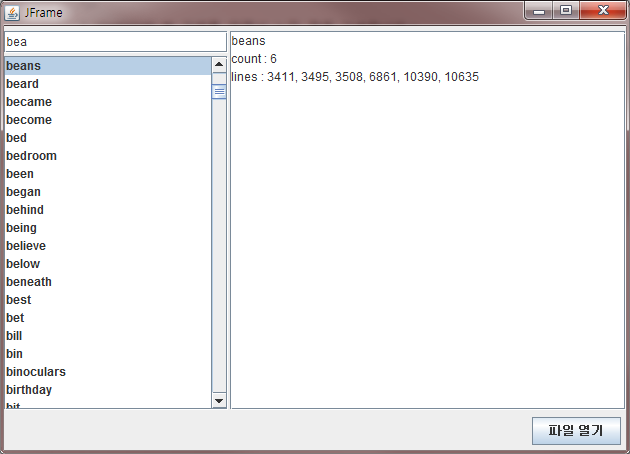Select 'birthday' in the word list
This screenshot has width=630, height=454.
tap(108, 390)
